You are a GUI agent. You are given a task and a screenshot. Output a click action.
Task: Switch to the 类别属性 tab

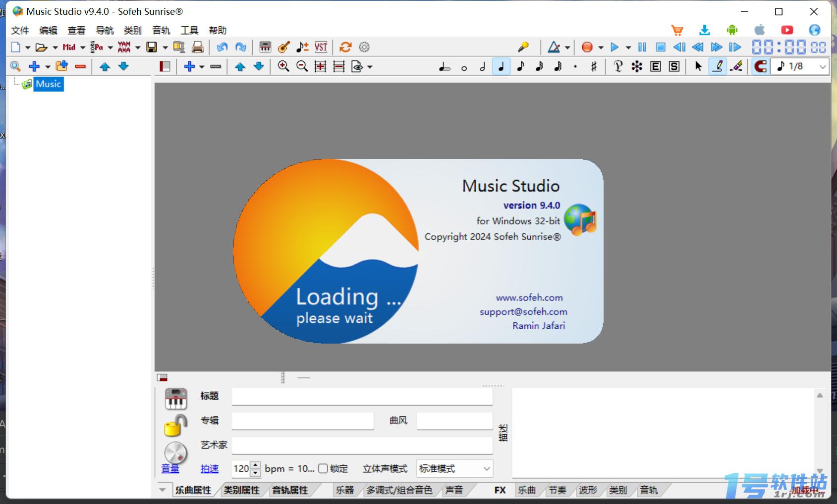click(x=241, y=490)
